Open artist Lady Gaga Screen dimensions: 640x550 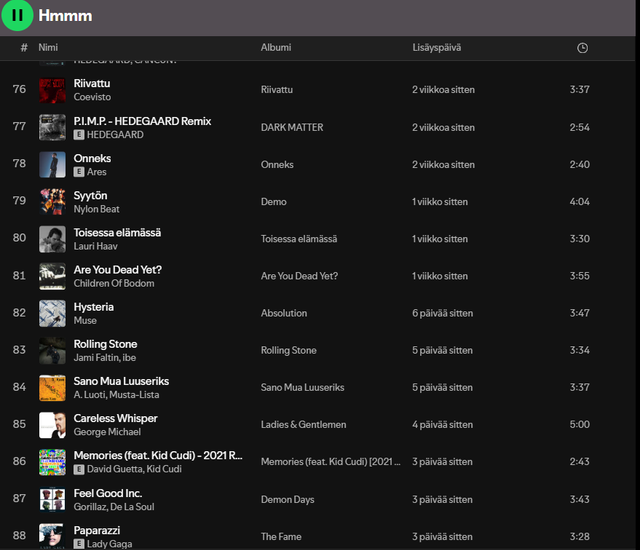pyautogui.click(x=109, y=544)
